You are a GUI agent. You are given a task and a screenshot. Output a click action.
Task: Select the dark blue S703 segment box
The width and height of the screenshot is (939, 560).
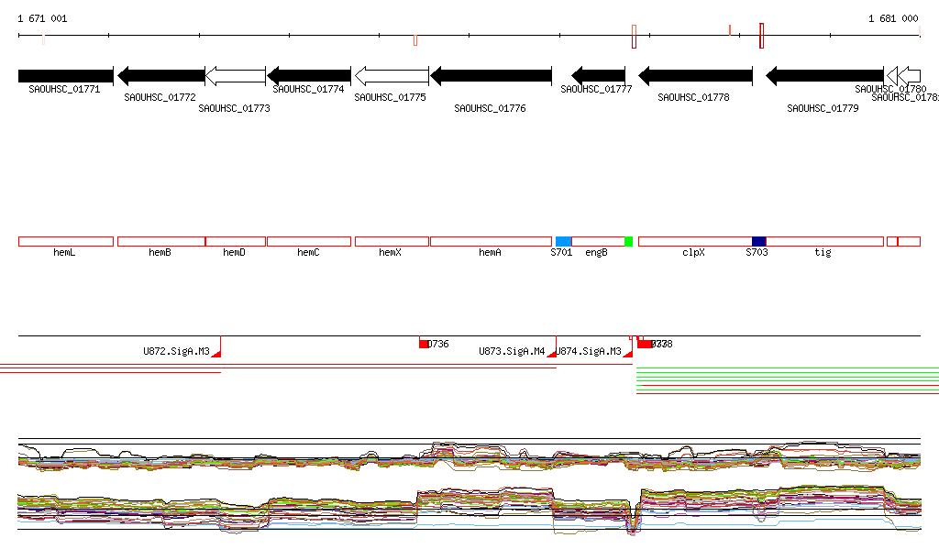(759, 242)
